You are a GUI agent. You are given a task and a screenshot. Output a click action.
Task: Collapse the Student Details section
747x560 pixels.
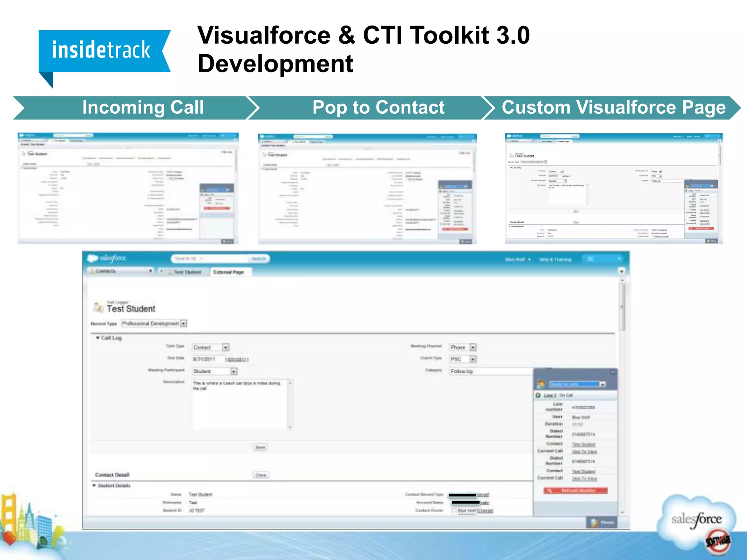tap(94, 485)
